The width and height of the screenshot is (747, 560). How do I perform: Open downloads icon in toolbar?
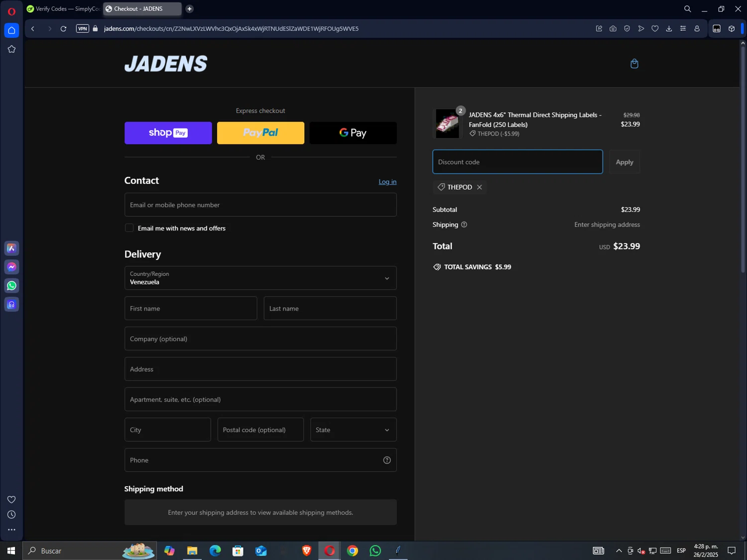pyautogui.click(x=669, y=29)
